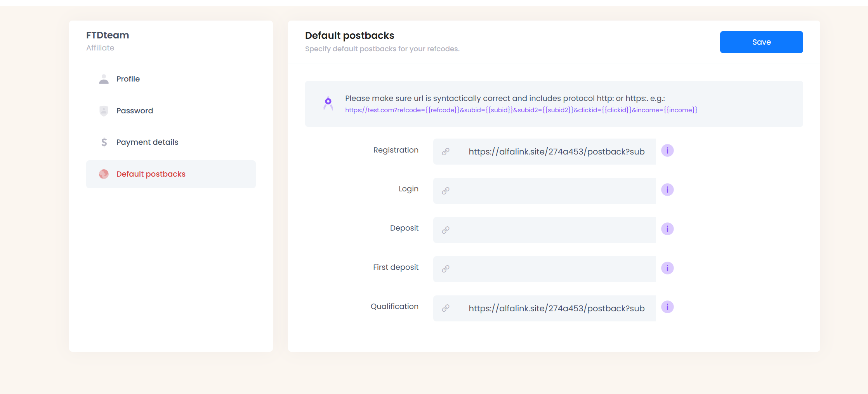Image resolution: width=868 pixels, height=394 pixels.
Task: Focus the Qualification postback URL input
Action: click(x=556, y=309)
